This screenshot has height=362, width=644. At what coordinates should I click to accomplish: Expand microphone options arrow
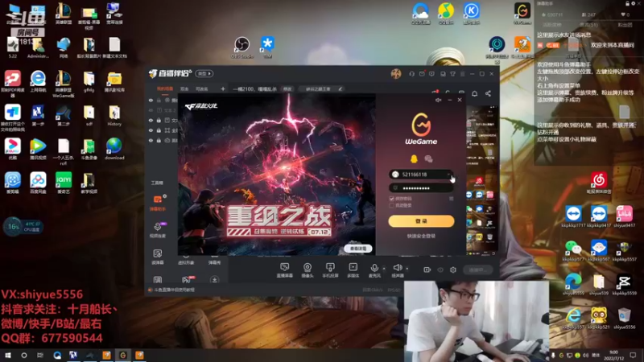coord(384,269)
